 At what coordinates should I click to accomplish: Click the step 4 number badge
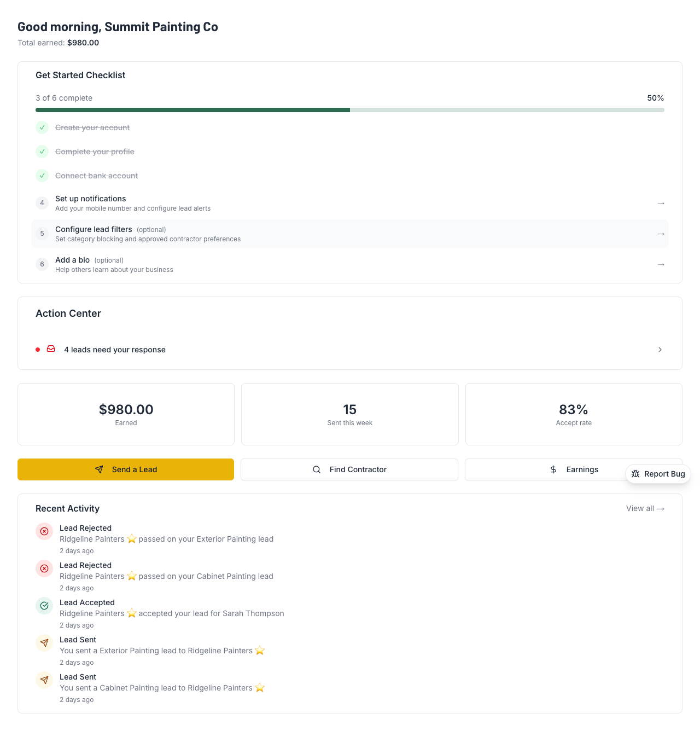[x=42, y=203]
